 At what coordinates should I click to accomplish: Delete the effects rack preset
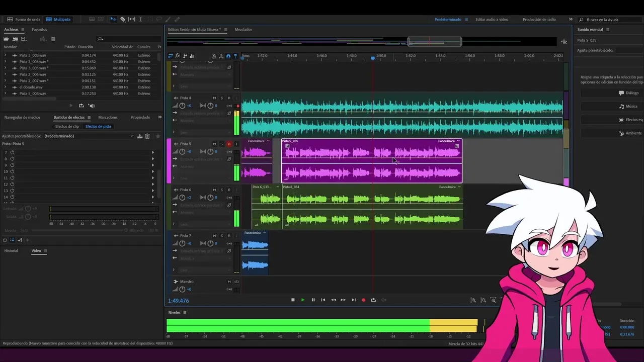(x=147, y=136)
